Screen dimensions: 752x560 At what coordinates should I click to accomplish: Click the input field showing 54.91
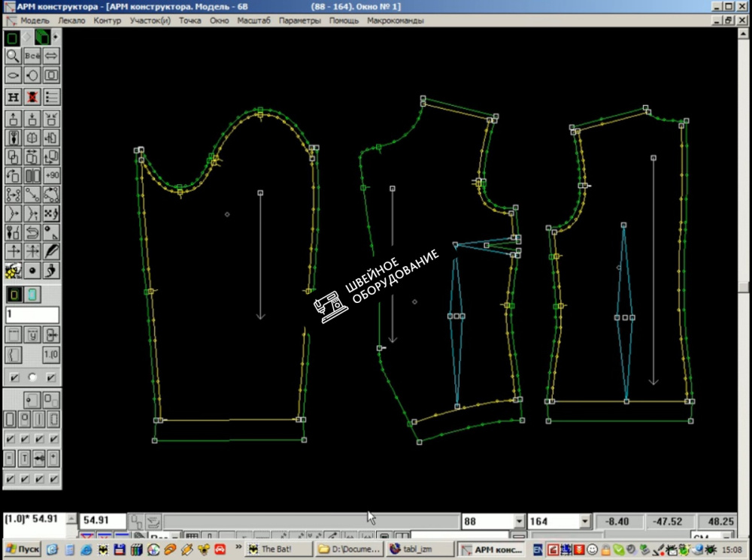point(103,520)
